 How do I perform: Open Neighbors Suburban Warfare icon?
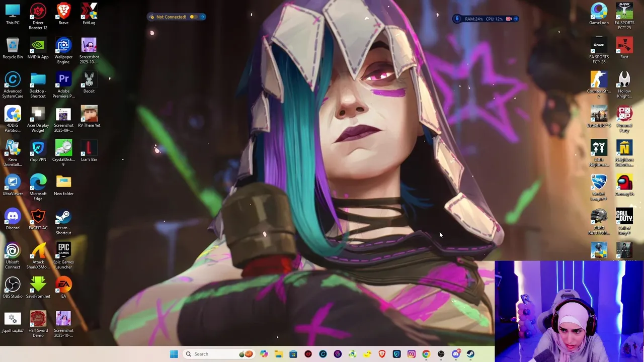pos(624,153)
